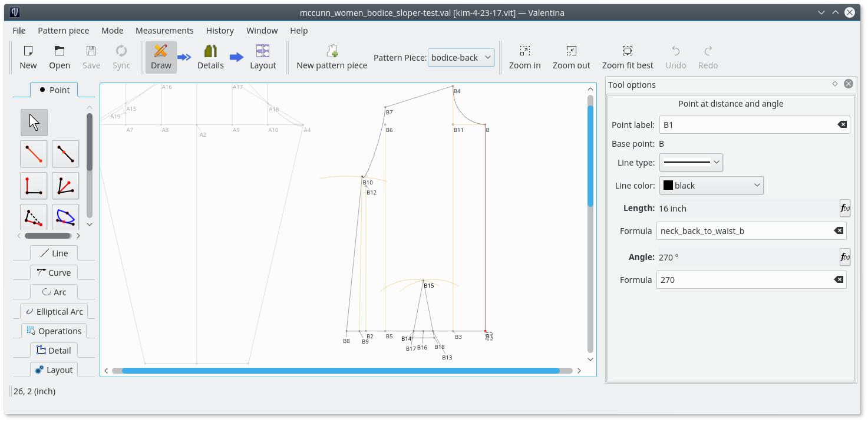Open the Line type dropdown
This screenshot has height=422, width=868.
pyautogui.click(x=691, y=162)
